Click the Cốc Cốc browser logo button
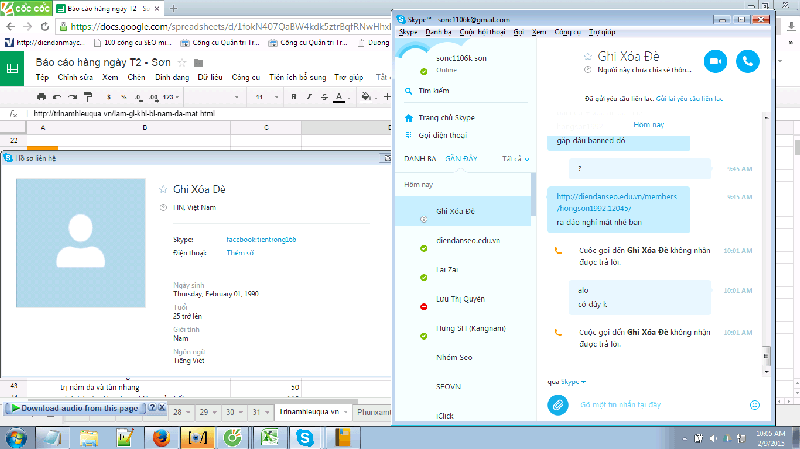 pos(26,8)
